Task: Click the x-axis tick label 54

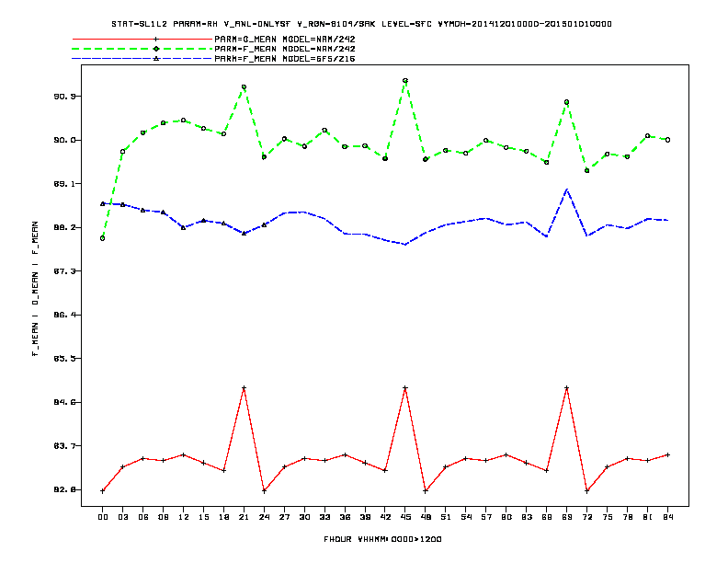Action: pos(466,517)
